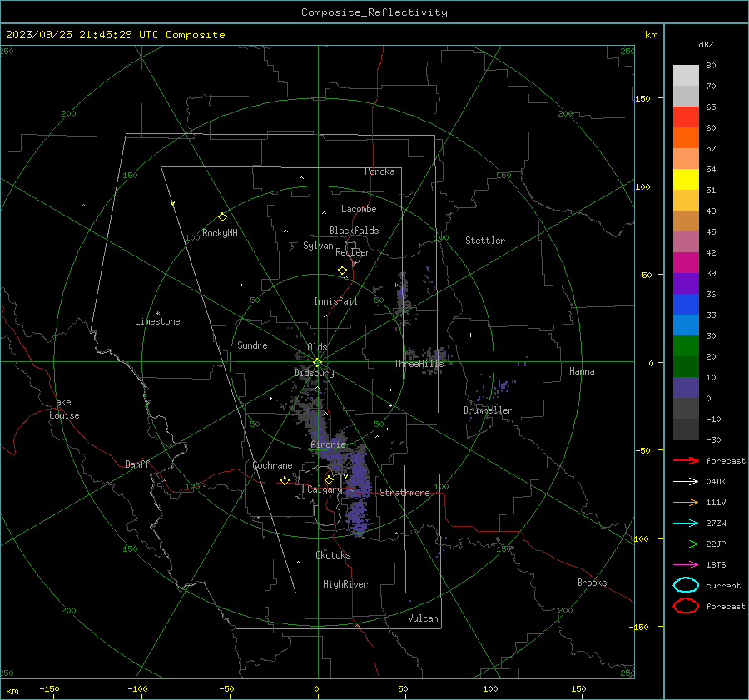Click the Hanna city label

582,371
